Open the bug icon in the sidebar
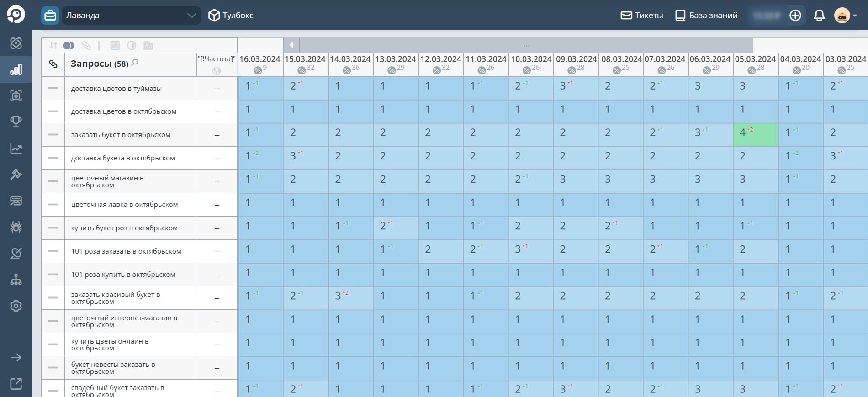The height and width of the screenshot is (397, 868). 16,227
